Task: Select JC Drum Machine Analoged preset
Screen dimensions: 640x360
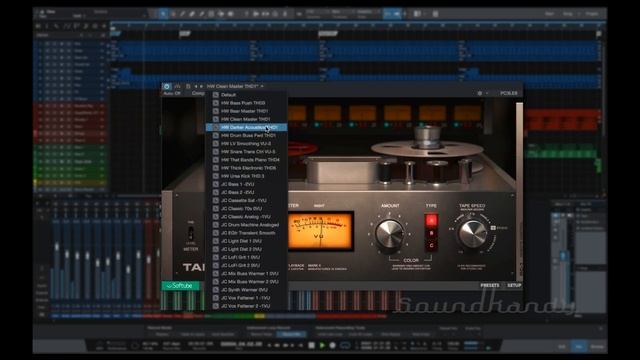Action: (x=247, y=225)
